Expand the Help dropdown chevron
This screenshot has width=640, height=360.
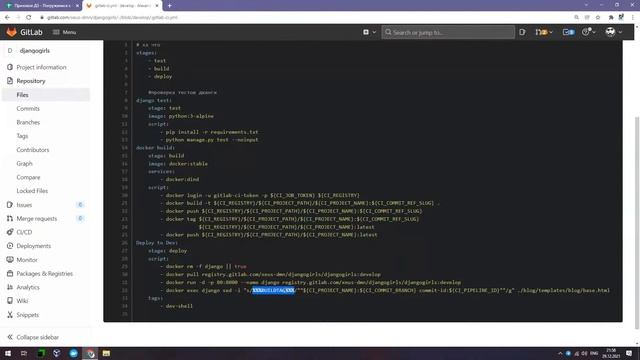tap(594, 32)
